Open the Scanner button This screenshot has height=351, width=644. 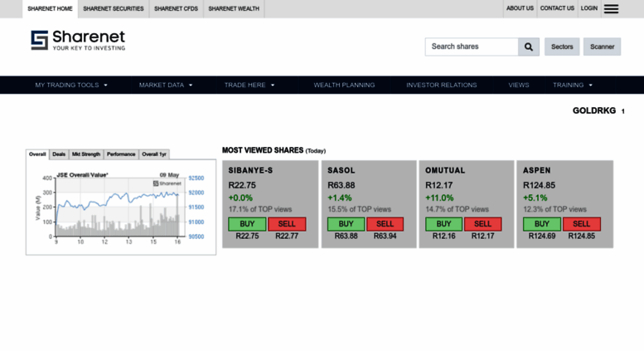(x=602, y=46)
